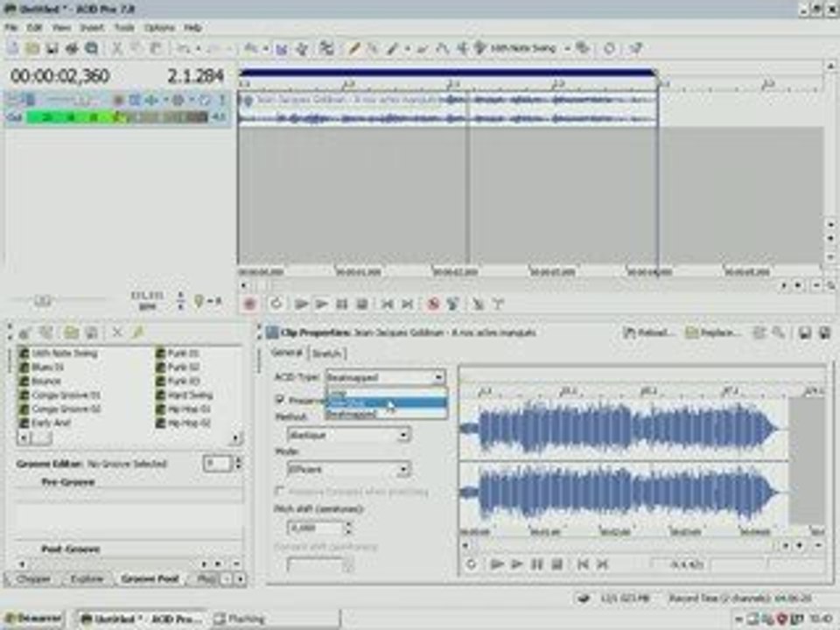The image size is (840, 630).
Task: Select the 16th Note Swing groove
Action: pos(58,353)
